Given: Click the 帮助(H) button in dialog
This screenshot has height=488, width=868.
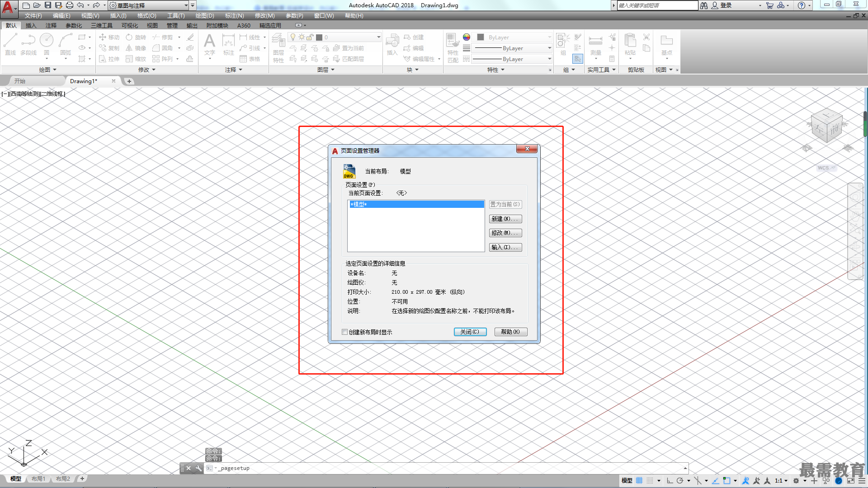Looking at the screenshot, I should (x=510, y=332).
